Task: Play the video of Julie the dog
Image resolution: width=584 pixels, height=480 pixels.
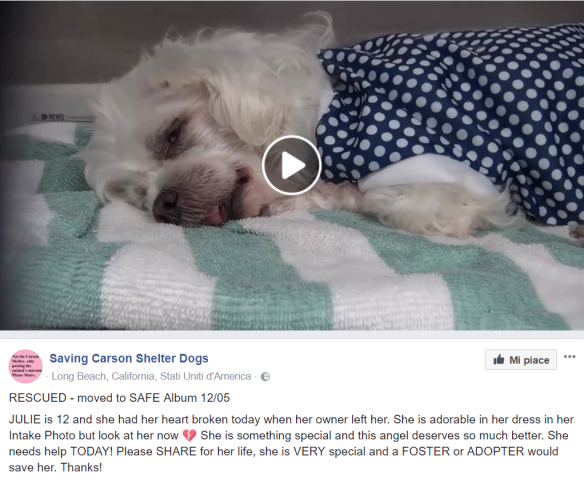Action: [292, 165]
